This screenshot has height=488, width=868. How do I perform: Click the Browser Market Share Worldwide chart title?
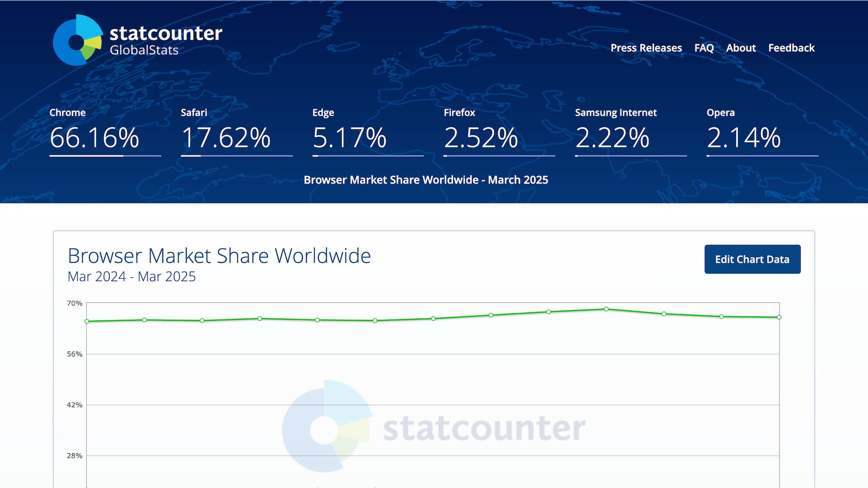219,256
